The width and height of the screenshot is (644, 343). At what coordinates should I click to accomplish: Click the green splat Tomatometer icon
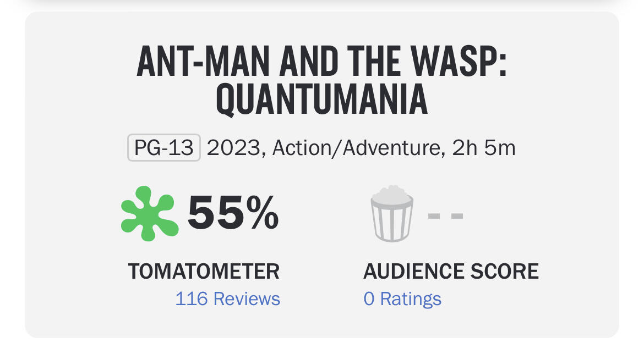click(149, 213)
